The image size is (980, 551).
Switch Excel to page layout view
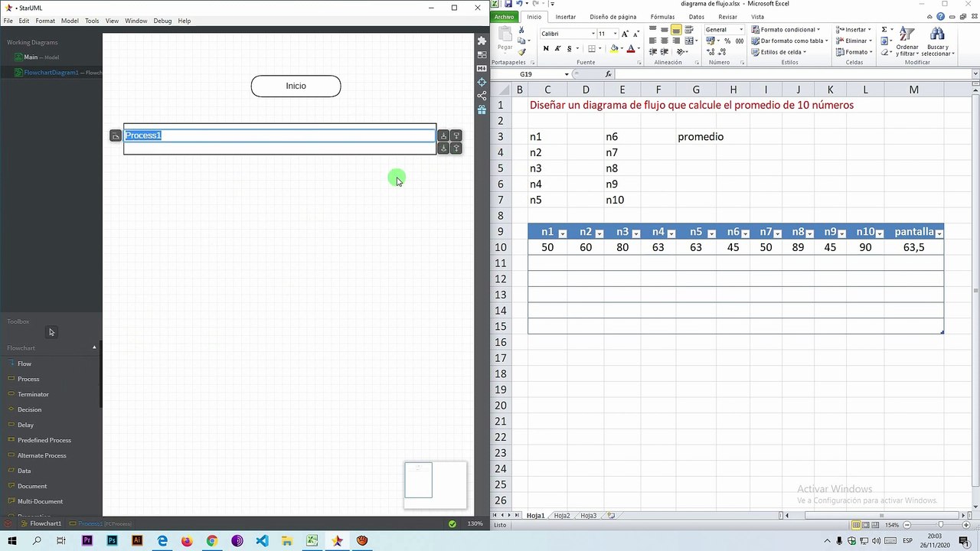pyautogui.click(x=866, y=525)
